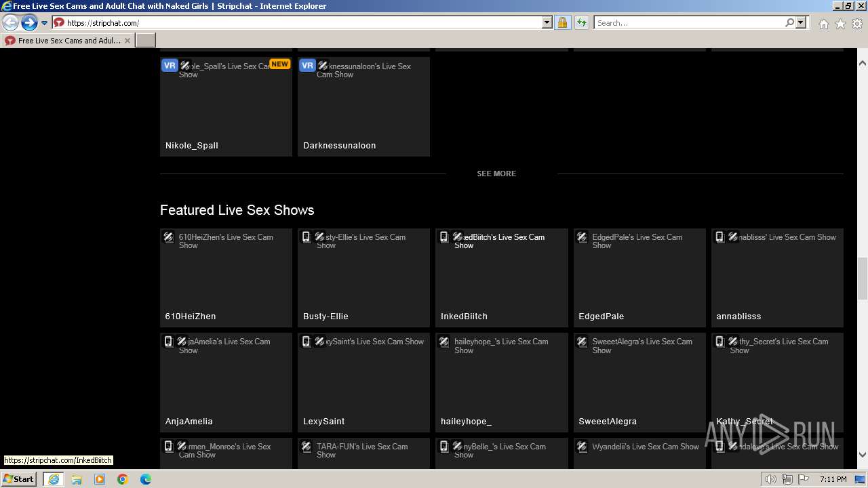Click the VR badge on the Nikole_Spall tile

pyautogui.click(x=170, y=66)
